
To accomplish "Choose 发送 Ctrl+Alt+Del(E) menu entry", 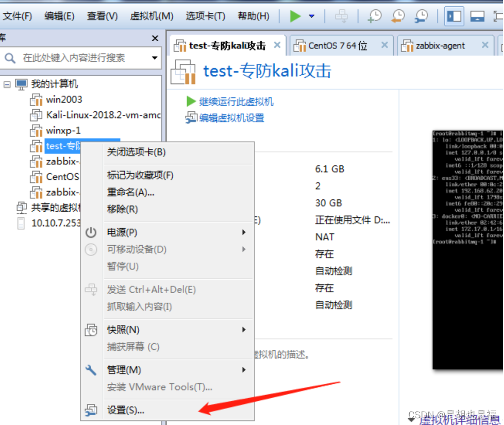I will (152, 290).
